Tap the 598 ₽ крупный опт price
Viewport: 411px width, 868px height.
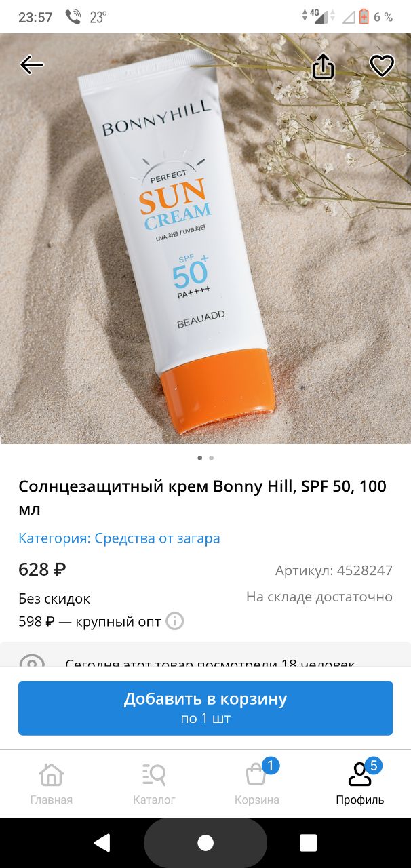90,621
